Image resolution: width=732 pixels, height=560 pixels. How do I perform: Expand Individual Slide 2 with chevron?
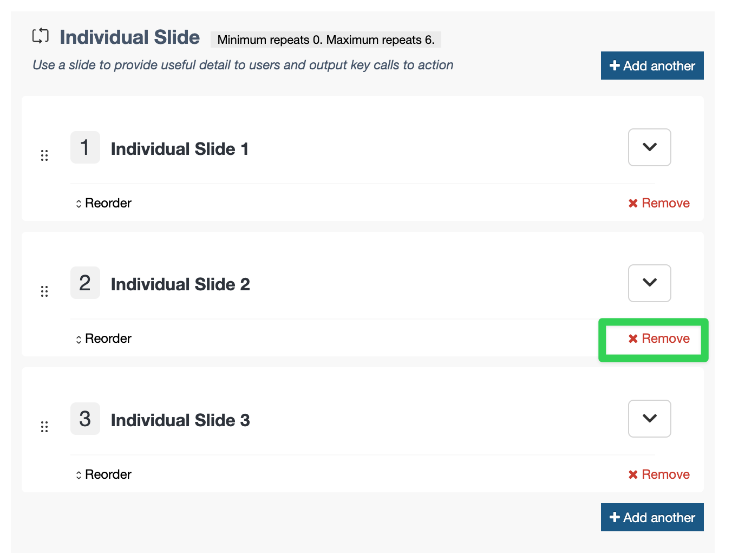tap(649, 283)
